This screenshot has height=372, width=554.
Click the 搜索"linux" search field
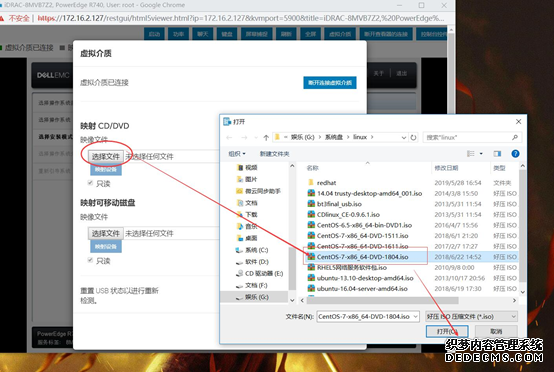click(472, 137)
